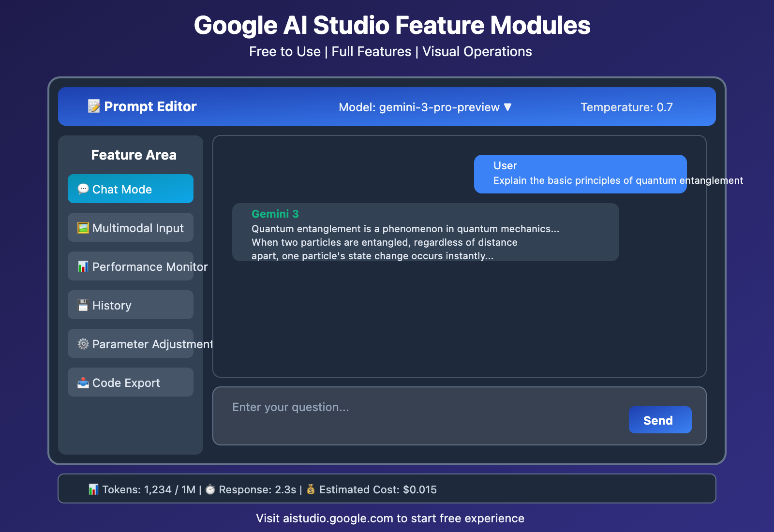Viewport: 774px width, 532px height.
Task: Click the Multimodal Input image icon
Action: (x=83, y=227)
